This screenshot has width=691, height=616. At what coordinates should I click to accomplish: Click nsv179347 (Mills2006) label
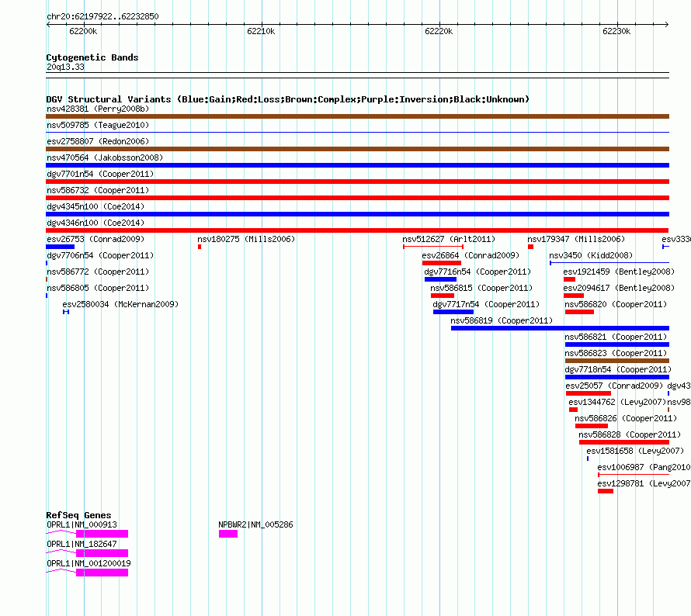point(576,239)
